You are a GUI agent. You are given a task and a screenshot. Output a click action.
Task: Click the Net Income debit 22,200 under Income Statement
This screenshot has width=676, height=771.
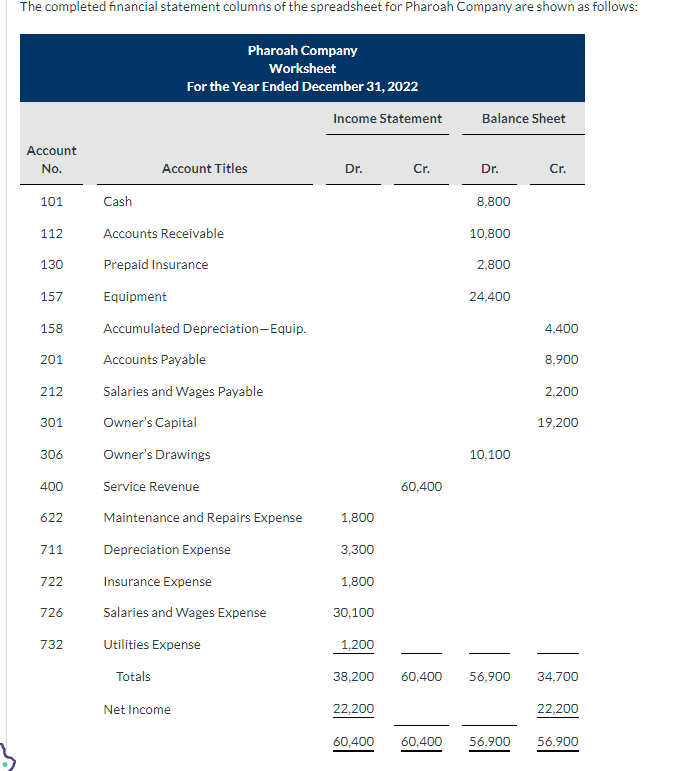[353, 709]
